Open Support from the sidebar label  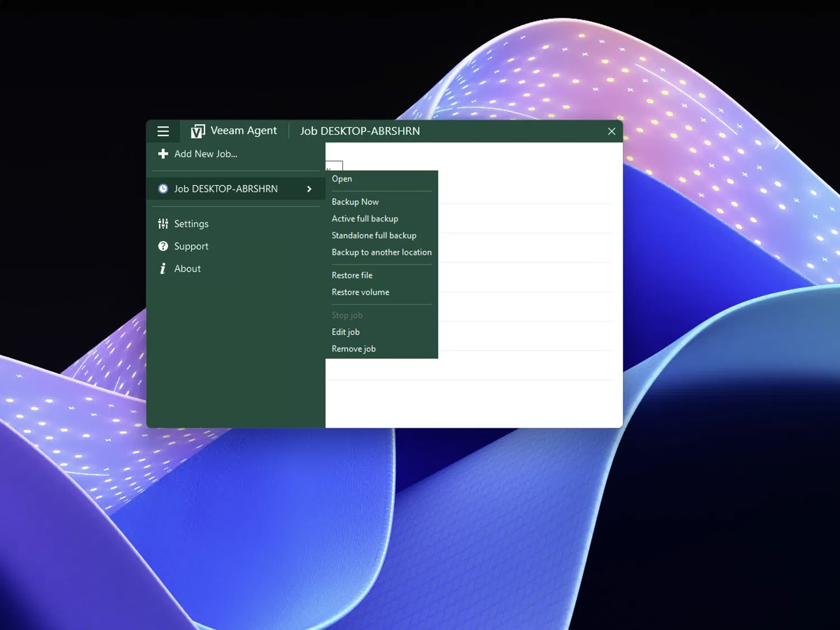tap(191, 246)
